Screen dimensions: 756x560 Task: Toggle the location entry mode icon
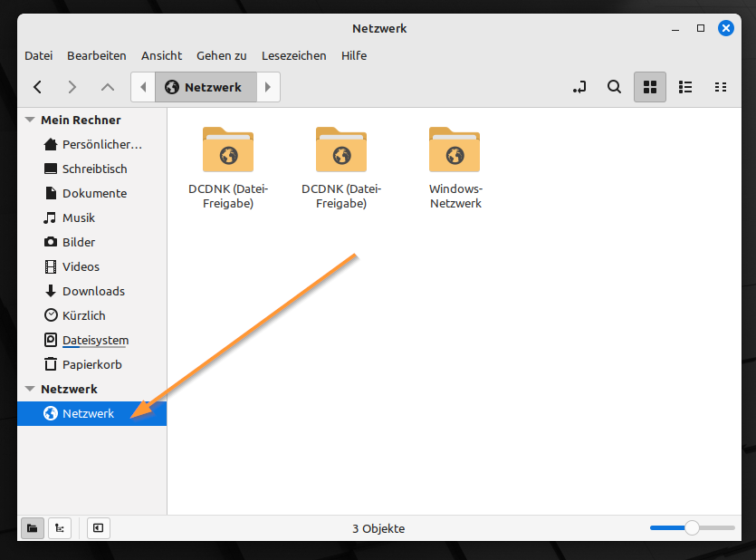pyautogui.click(x=579, y=87)
